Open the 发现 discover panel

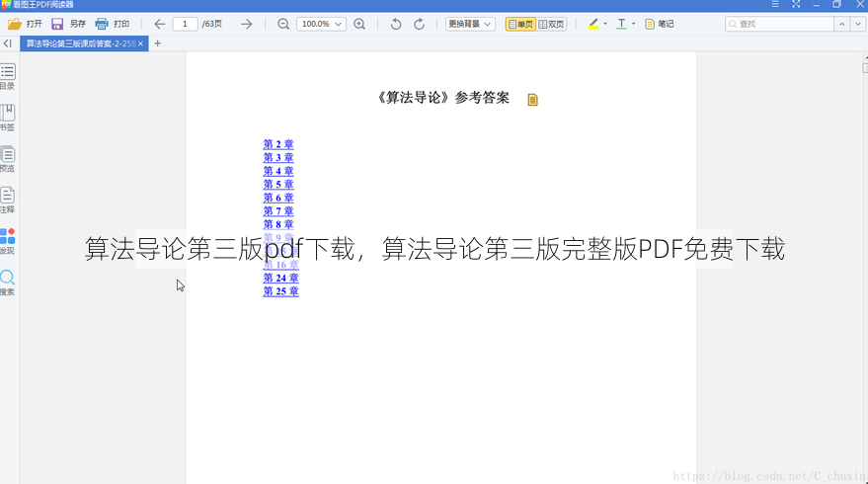8,241
